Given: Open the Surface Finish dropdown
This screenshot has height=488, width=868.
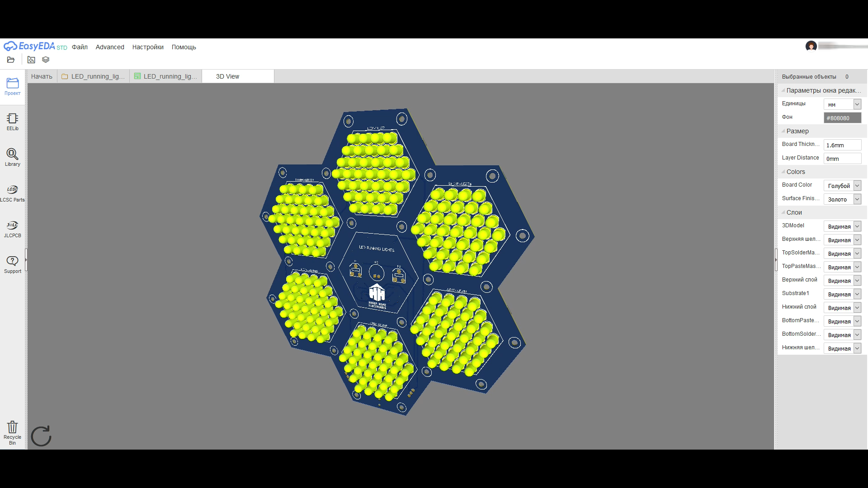Looking at the screenshot, I should [x=842, y=199].
